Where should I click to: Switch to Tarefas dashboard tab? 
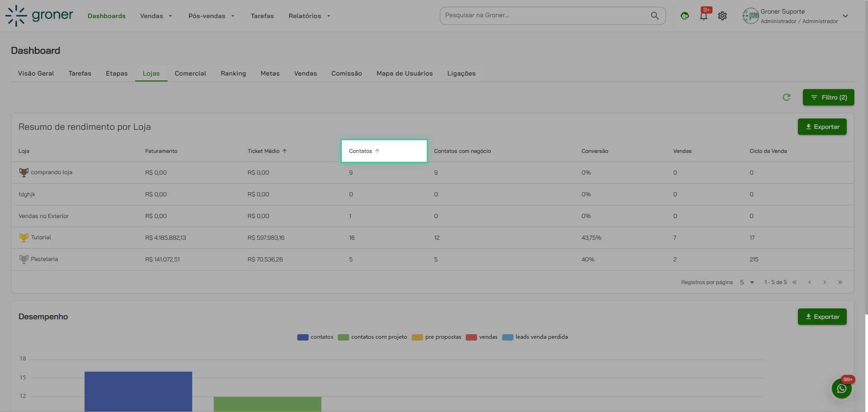80,73
